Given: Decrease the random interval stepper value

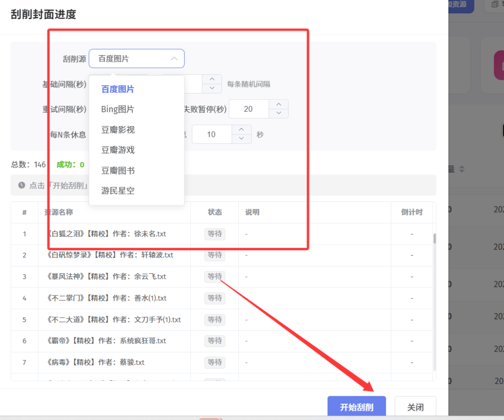Looking at the screenshot, I should click(212, 88).
